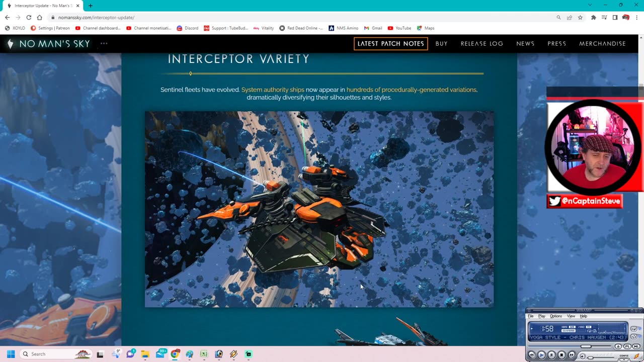Bookmark this page with the star icon
Image resolution: width=644 pixels, height=362 pixels.
point(580,18)
